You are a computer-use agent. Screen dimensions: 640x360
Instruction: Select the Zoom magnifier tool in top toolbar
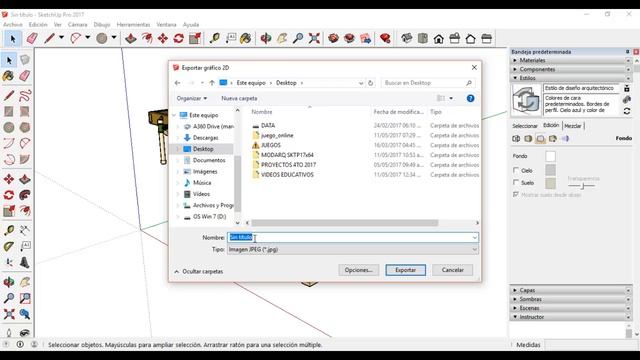pyautogui.click(x=298, y=39)
